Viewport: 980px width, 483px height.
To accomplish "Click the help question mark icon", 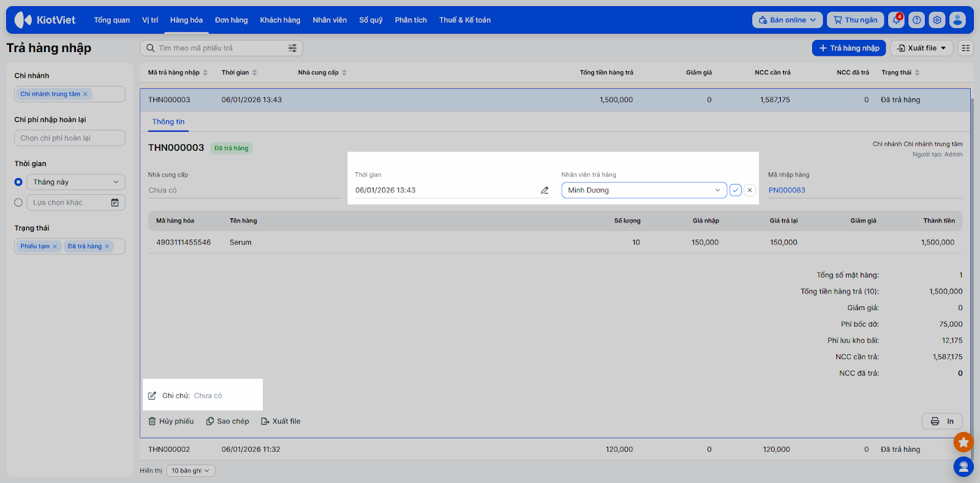I will (916, 20).
